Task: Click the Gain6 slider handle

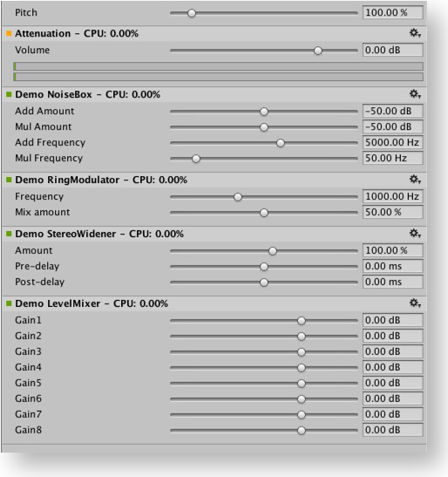Action: point(302,399)
